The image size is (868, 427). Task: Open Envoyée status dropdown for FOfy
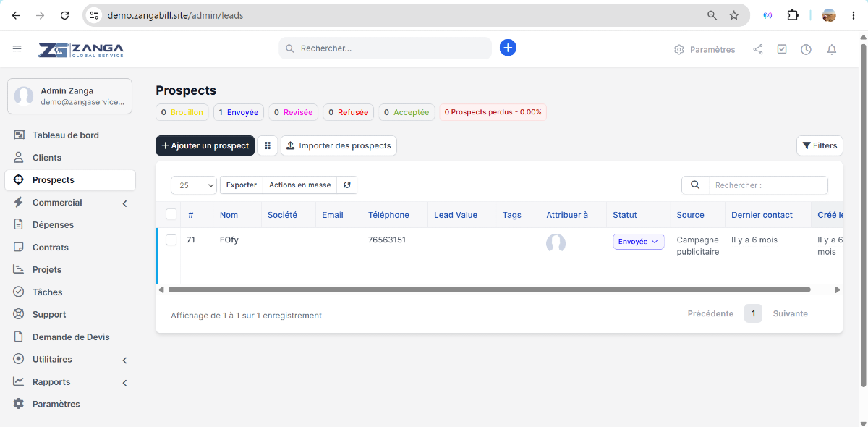[639, 242]
